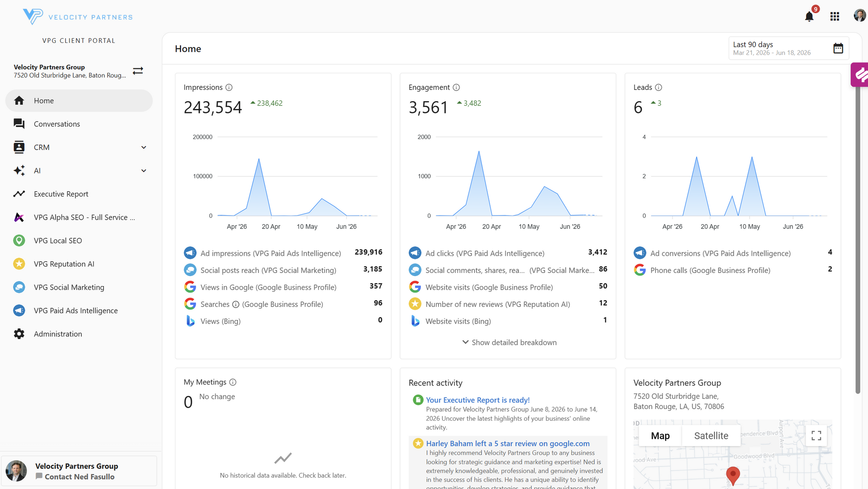This screenshot has width=868, height=489.
Task: Expand the CRM menu chevron
Action: point(144,147)
